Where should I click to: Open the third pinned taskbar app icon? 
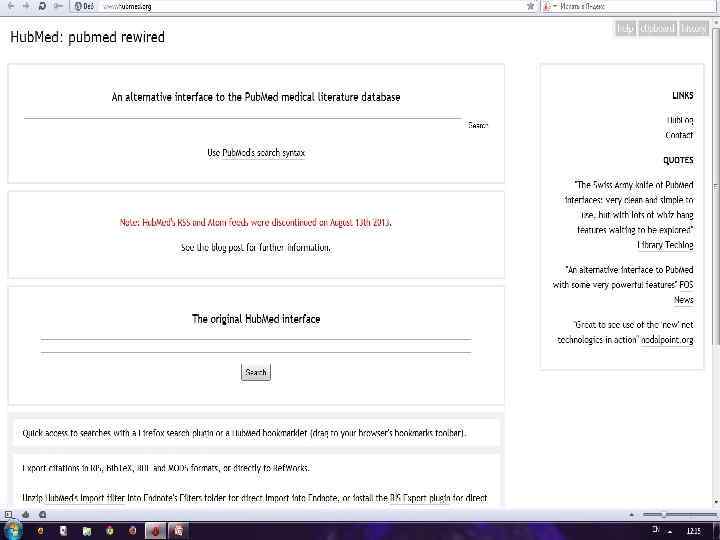[86, 531]
